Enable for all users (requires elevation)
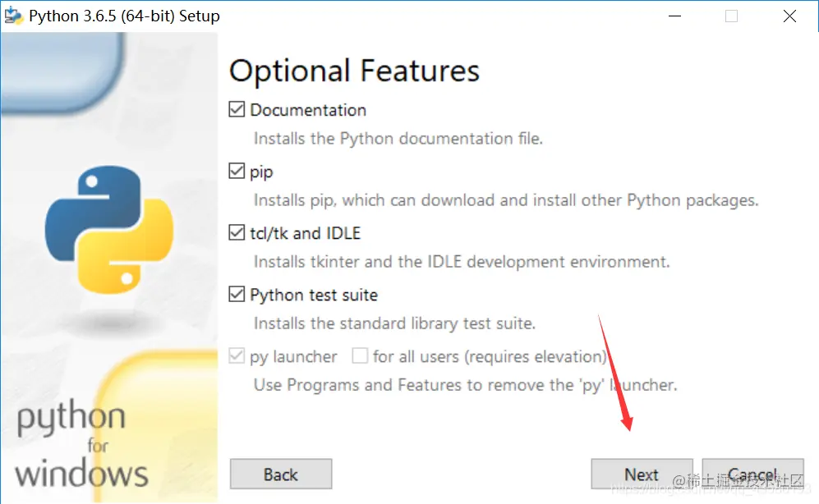Image resolution: width=819 pixels, height=504 pixels. 360,355
